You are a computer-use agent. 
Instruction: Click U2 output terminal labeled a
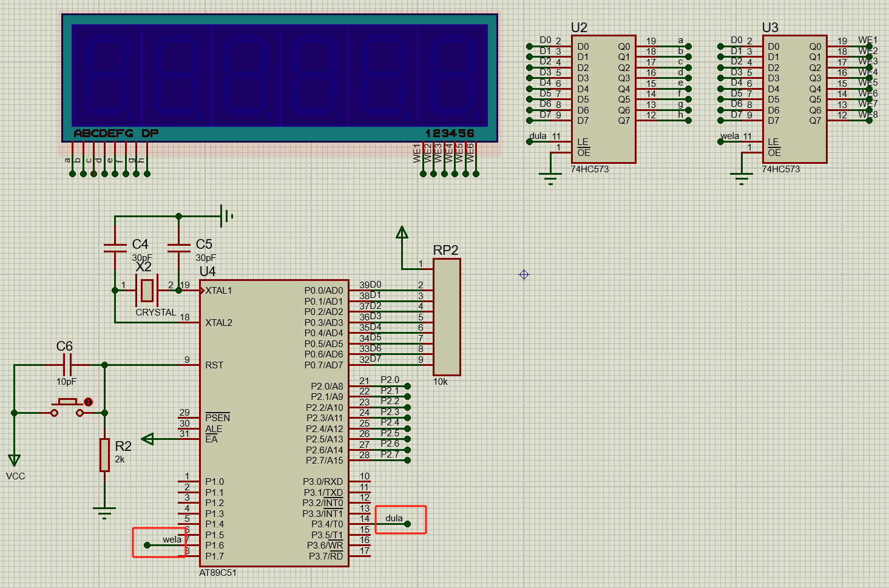point(688,46)
